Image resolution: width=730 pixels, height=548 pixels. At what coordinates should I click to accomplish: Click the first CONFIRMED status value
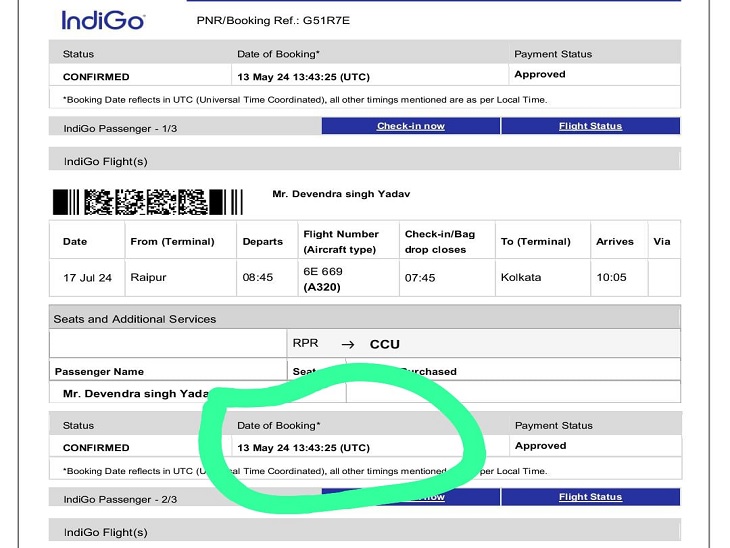tap(96, 77)
